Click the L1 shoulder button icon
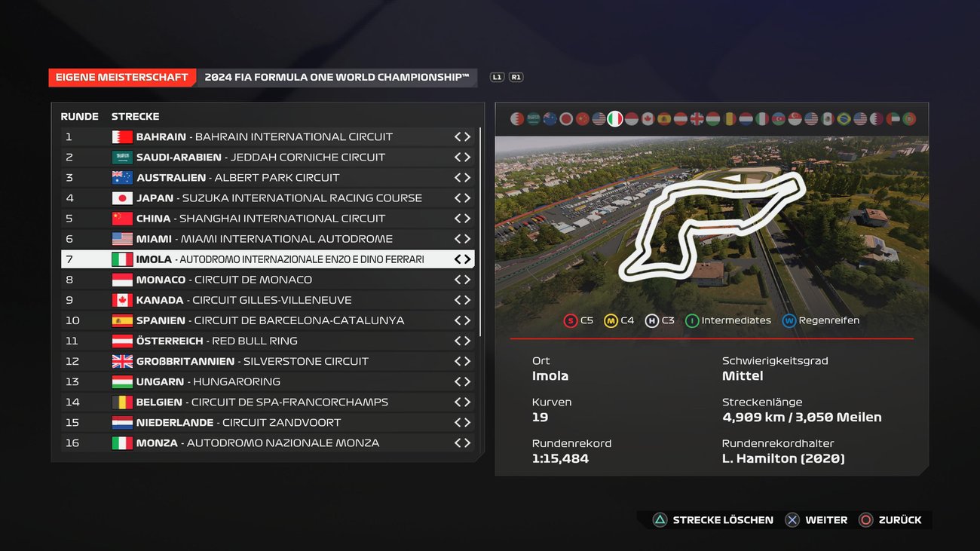This screenshot has height=551, width=980. click(497, 77)
